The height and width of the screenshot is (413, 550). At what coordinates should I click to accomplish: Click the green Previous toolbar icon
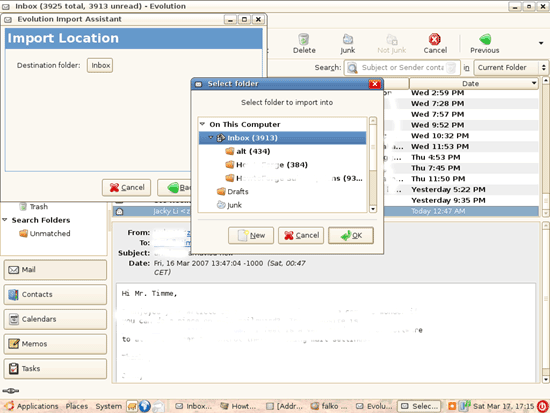coord(485,44)
